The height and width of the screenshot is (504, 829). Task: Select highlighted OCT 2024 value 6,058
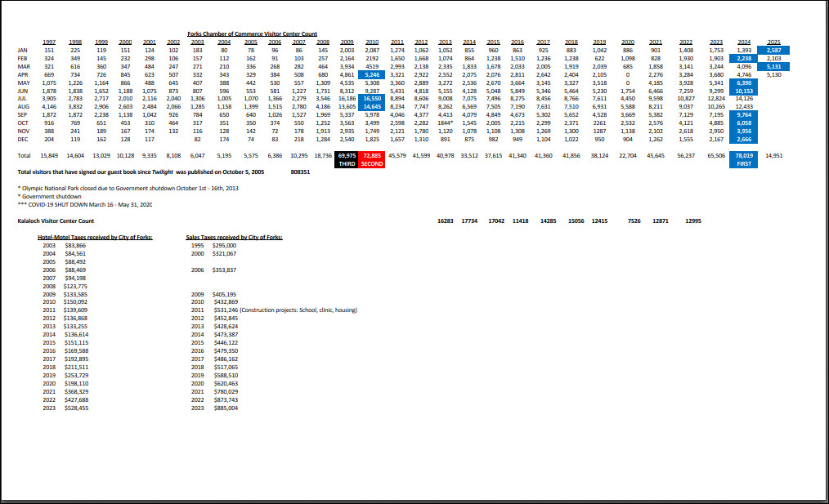click(x=744, y=123)
